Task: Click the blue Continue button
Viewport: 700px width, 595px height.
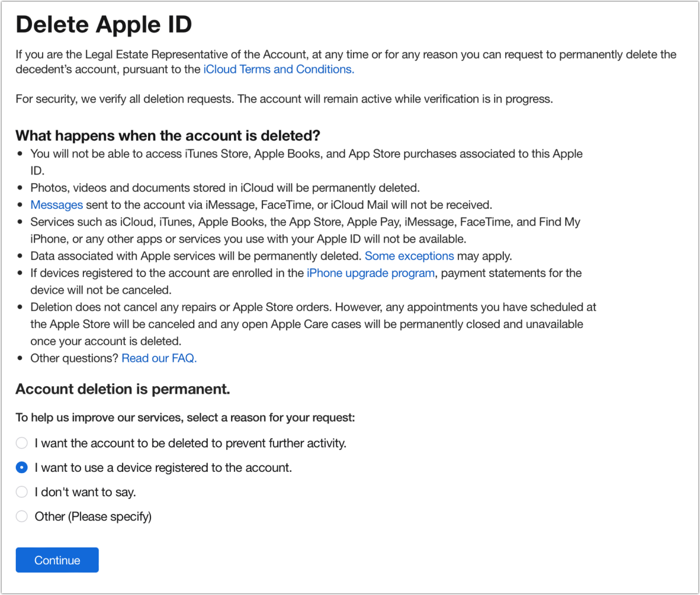Action: pos(57,560)
